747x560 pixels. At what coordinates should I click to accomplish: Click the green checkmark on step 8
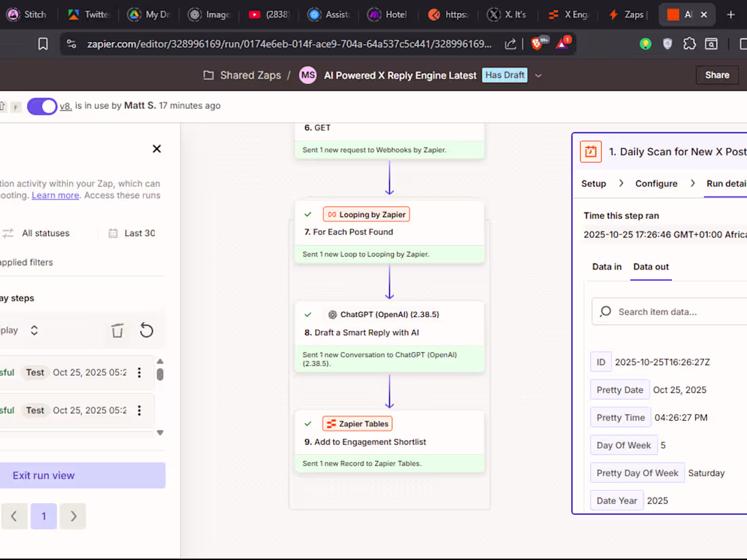coord(308,314)
